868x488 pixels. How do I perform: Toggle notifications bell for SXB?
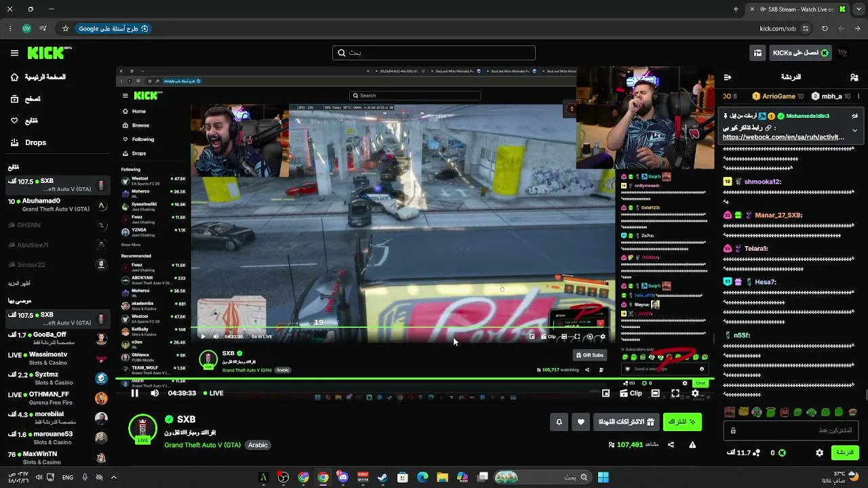(559, 422)
